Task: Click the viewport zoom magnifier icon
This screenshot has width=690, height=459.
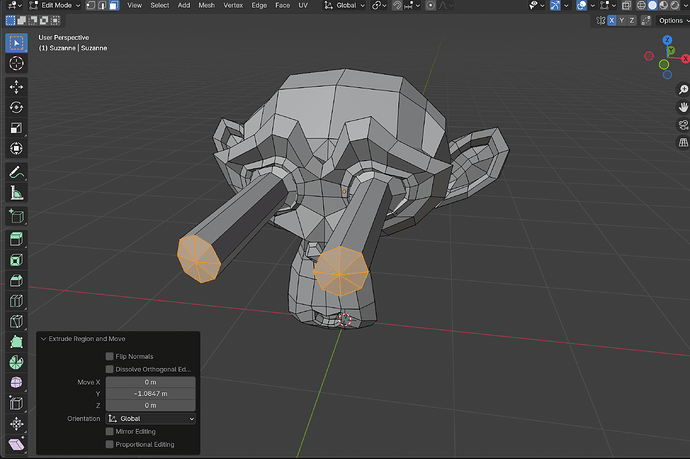Action: point(683,89)
